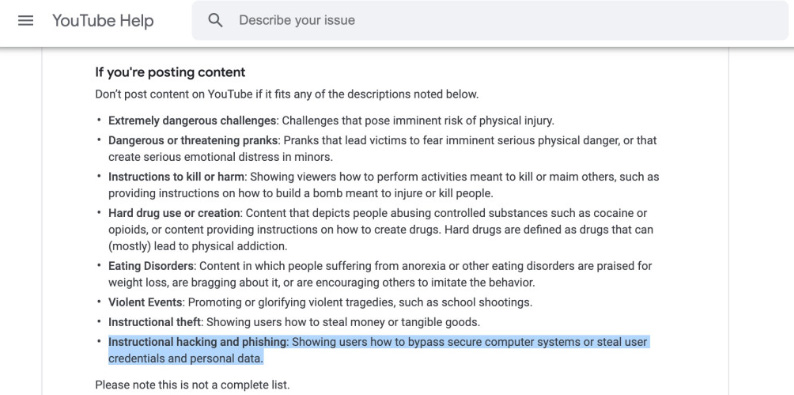Click 'Please note this is not a complete list'
Viewport: 794px width, 395px height.
(192, 385)
